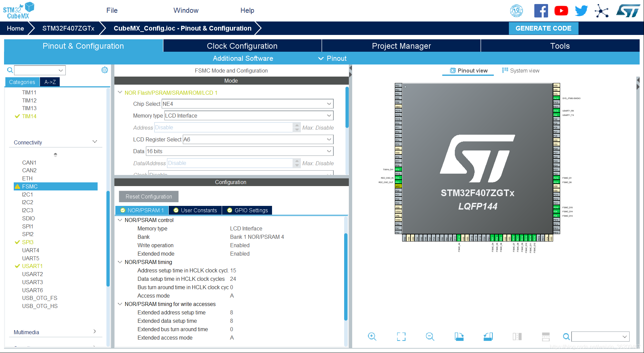The width and height of the screenshot is (644, 353).
Task: Open the ST YouTube channel icon
Action: point(561,11)
